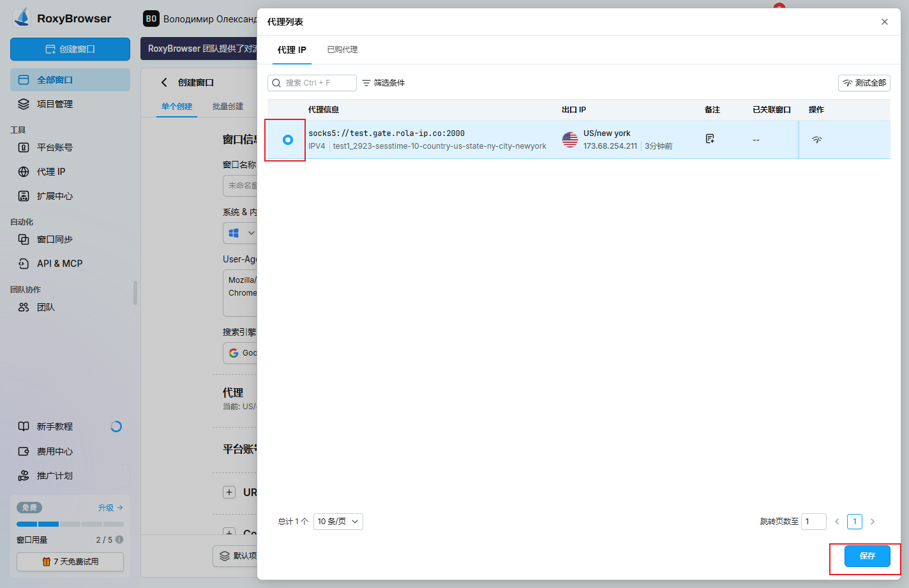909x588 pixels.
Task: Add a remark via the 备注 icon
Action: 709,138
